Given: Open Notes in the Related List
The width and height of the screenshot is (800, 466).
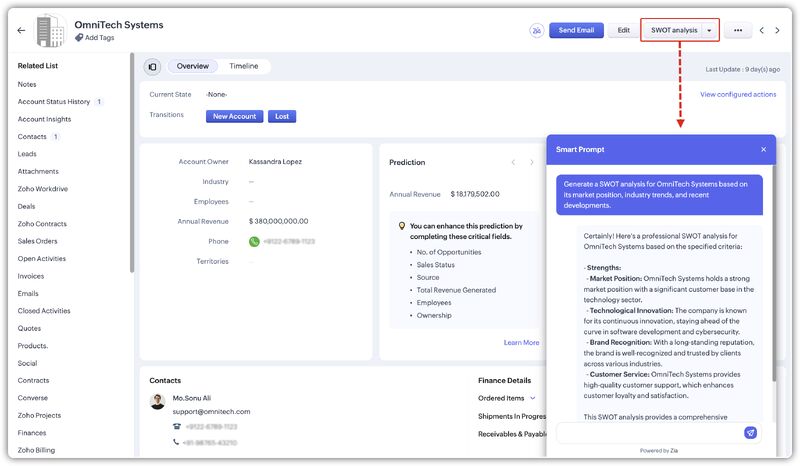Looking at the screenshot, I should pyautogui.click(x=27, y=84).
